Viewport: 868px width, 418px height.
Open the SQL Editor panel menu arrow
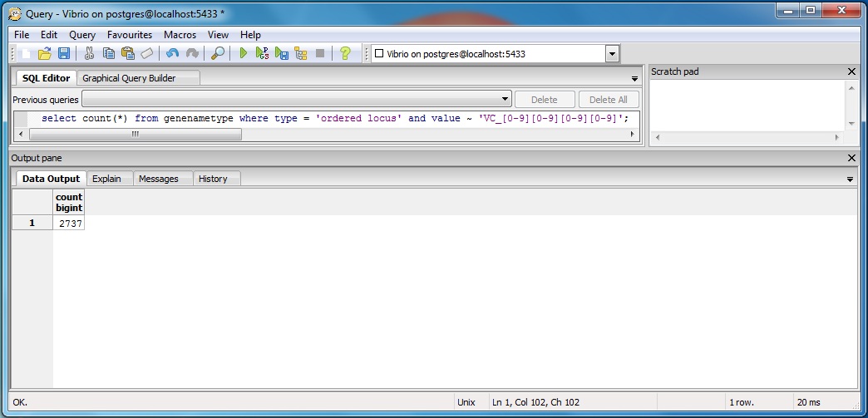(634, 79)
